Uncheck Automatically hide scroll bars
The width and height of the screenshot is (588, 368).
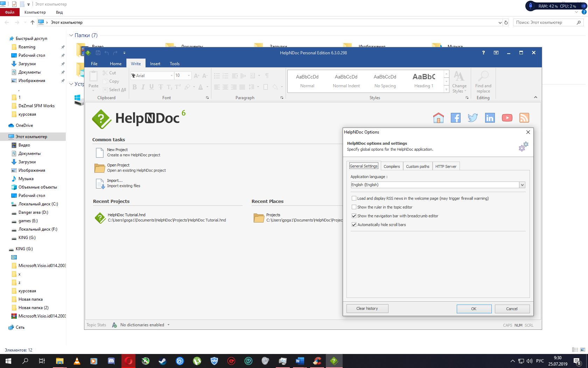tap(354, 225)
